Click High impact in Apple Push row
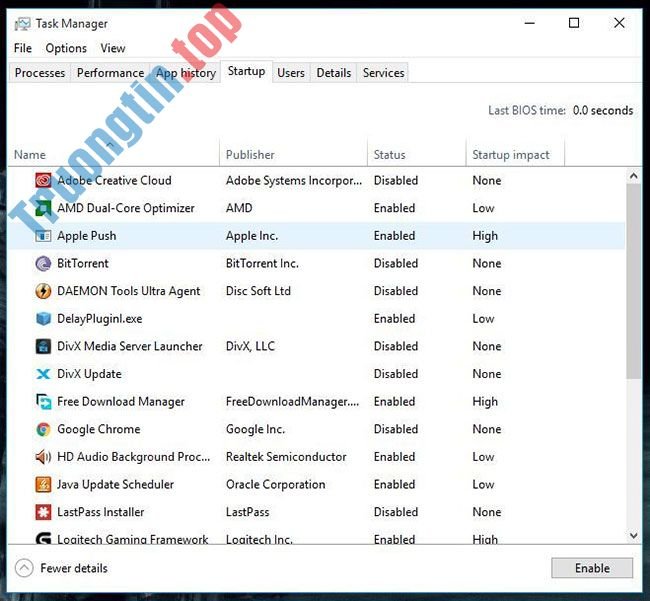650x601 pixels. tap(485, 236)
